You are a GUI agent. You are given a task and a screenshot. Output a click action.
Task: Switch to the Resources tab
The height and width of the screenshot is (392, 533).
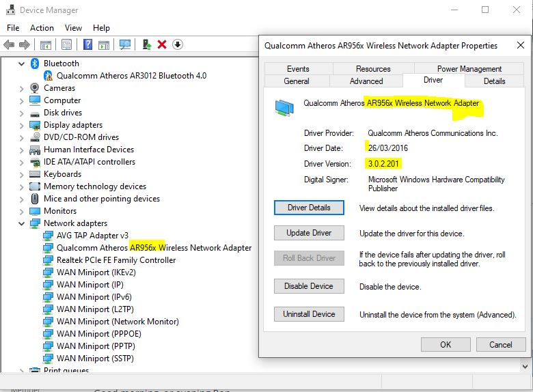373,68
